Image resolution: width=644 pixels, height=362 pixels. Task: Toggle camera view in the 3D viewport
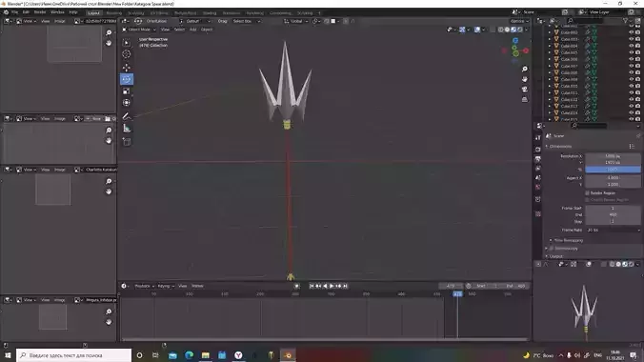tap(525, 90)
